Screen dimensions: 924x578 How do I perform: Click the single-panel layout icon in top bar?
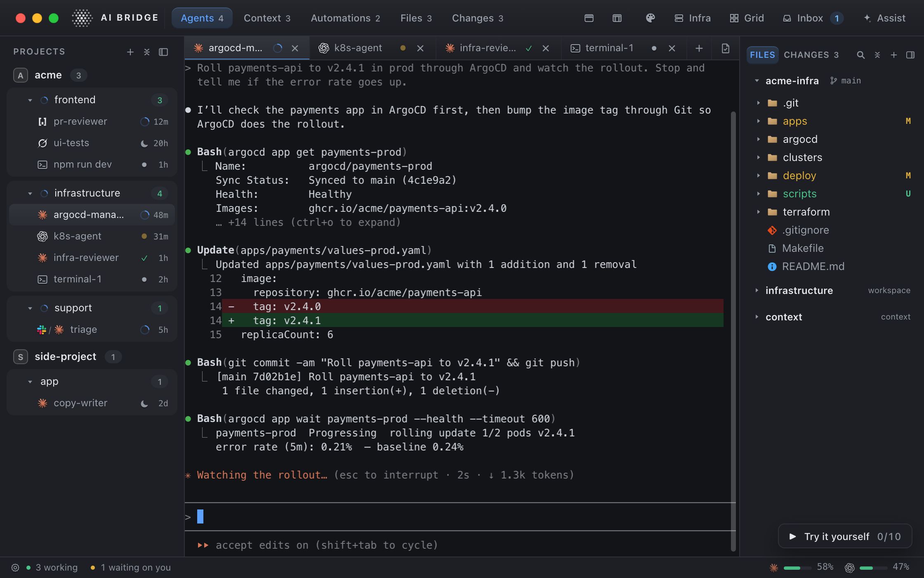tap(589, 18)
